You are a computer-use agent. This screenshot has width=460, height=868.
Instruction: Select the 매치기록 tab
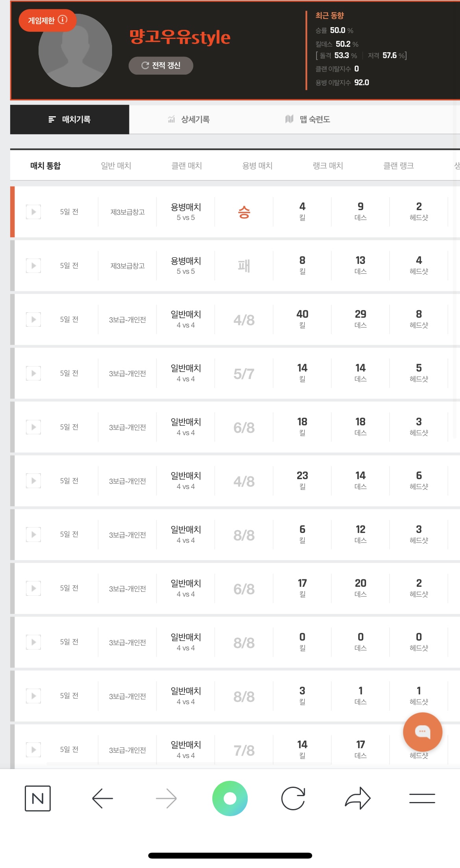click(70, 119)
